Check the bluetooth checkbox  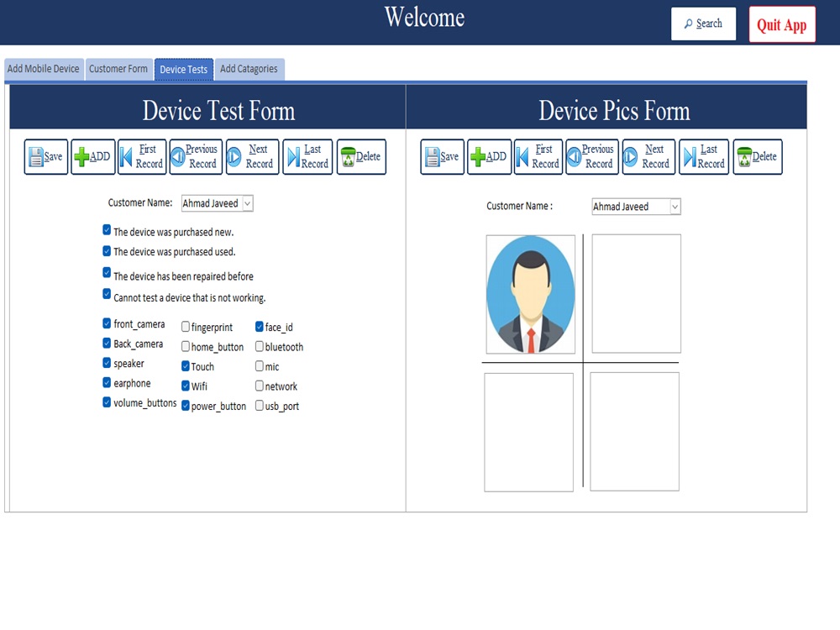[x=260, y=347]
